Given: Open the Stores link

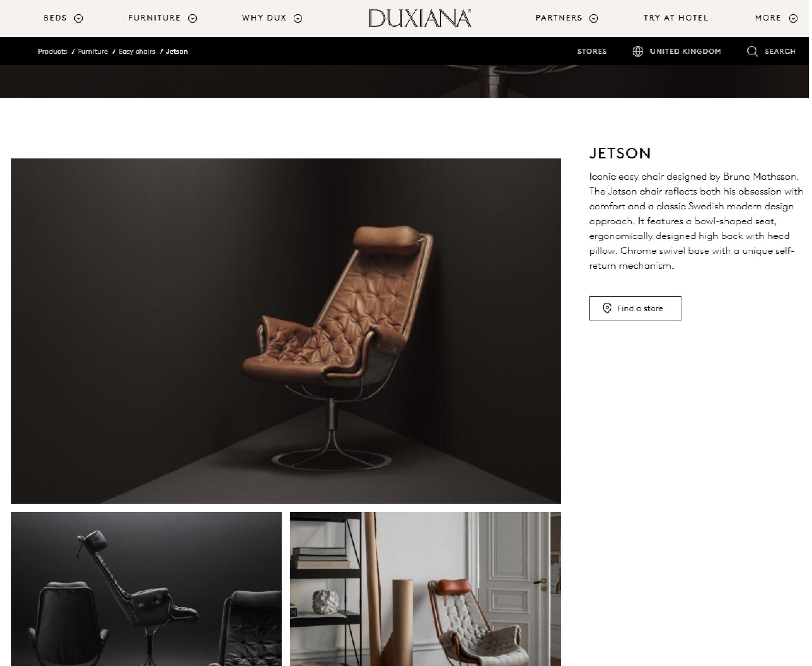Looking at the screenshot, I should coord(592,51).
